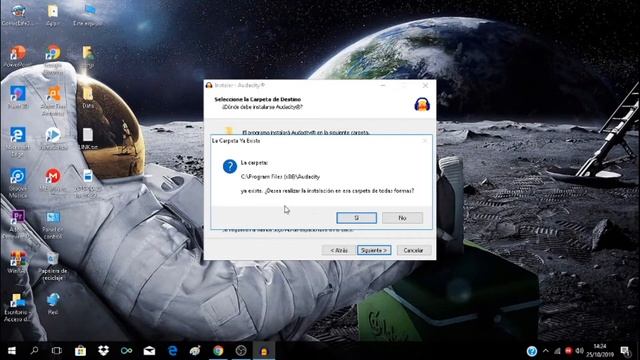Open the notification center icon

pyautogui.click(x=625, y=351)
